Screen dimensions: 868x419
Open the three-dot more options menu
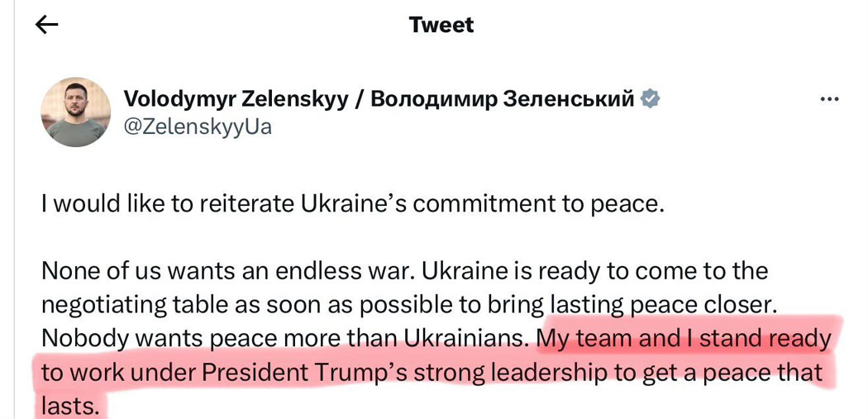[x=829, y=100]
